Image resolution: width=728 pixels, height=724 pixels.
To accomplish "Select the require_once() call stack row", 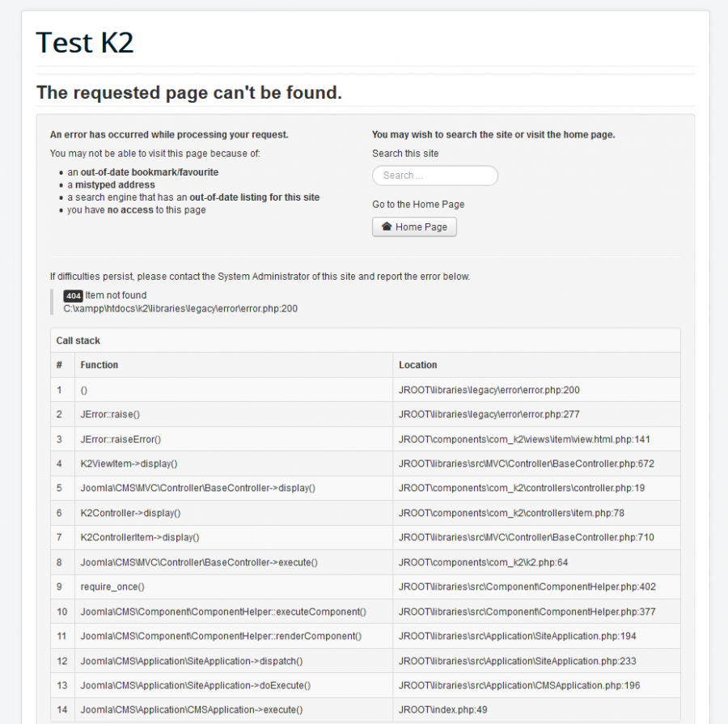I will 366,587.
